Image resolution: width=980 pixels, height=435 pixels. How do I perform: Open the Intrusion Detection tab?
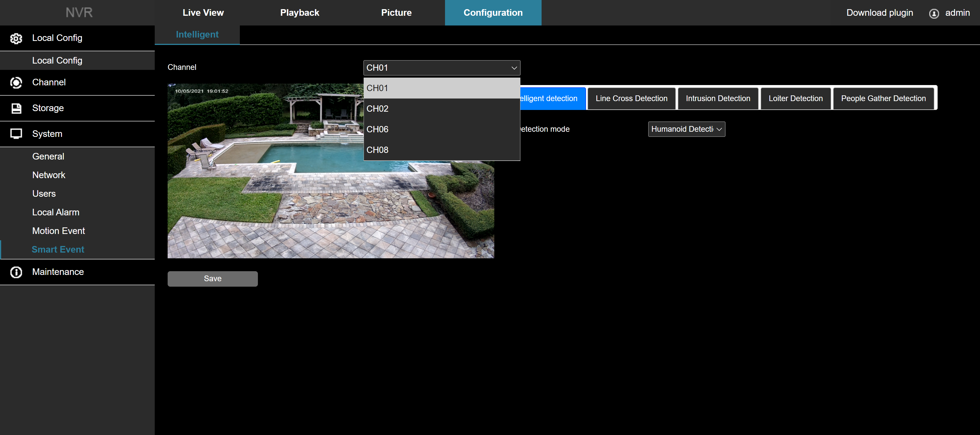point(718,99)
